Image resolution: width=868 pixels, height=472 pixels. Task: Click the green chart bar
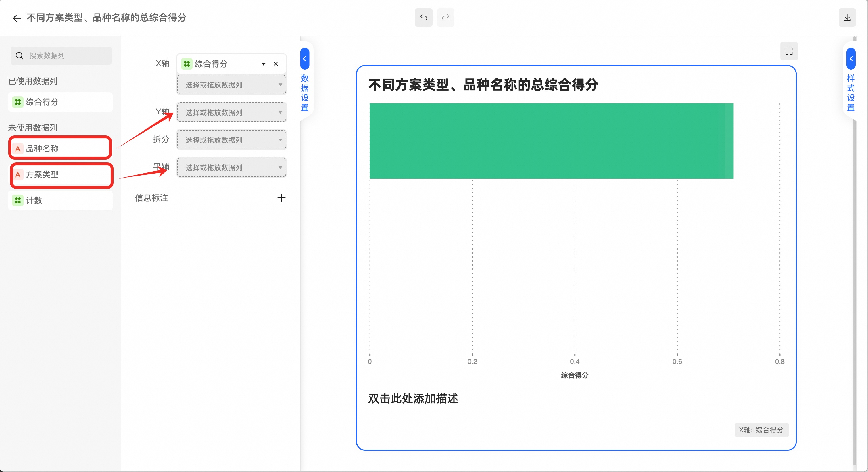coord(551,141)
